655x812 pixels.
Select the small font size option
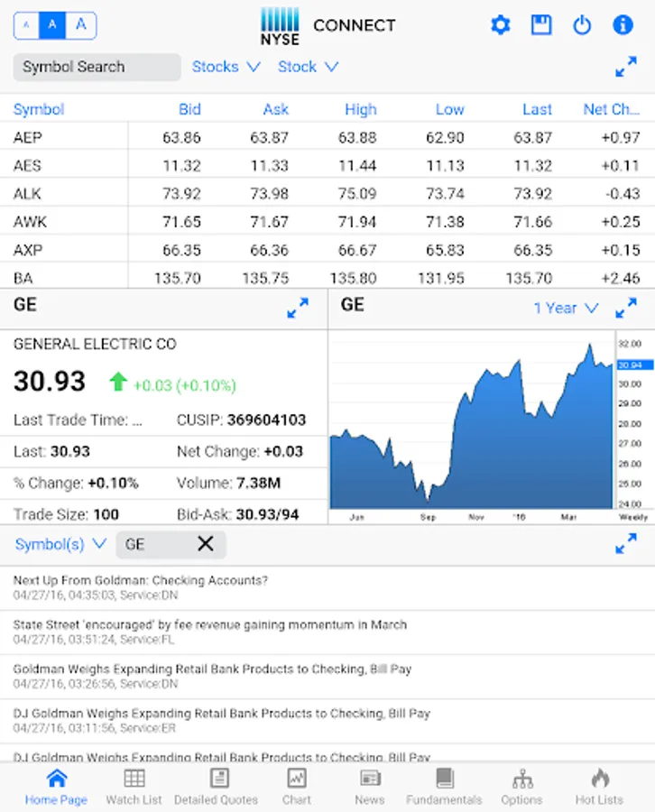click(x=26, y=25)
